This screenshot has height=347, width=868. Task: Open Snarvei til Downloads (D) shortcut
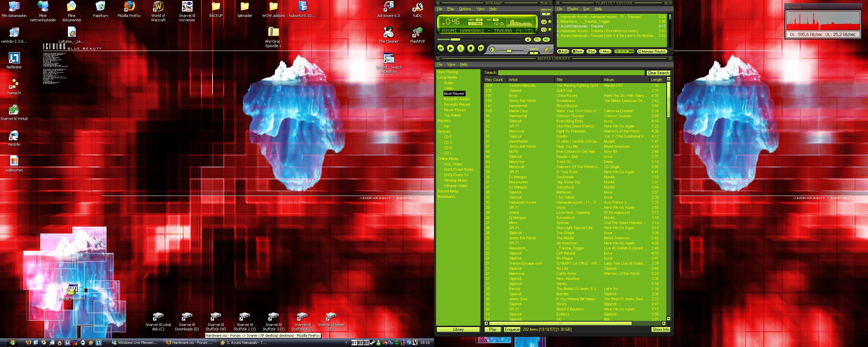coord(187,322)
